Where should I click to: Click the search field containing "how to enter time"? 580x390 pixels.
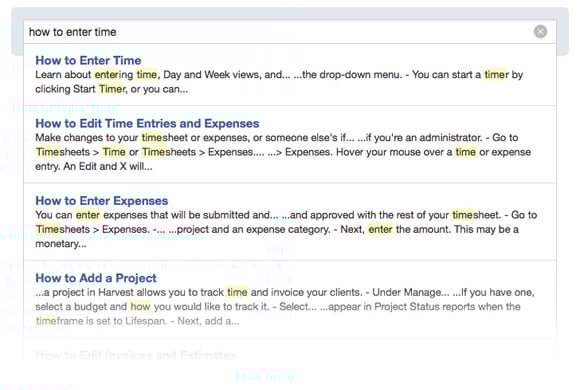[x=290, y=32]
